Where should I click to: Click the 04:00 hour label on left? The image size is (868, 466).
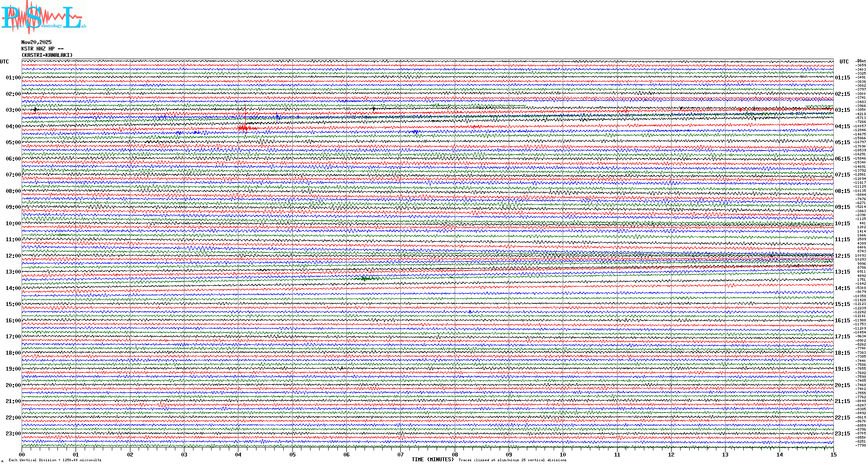[13, 126]
